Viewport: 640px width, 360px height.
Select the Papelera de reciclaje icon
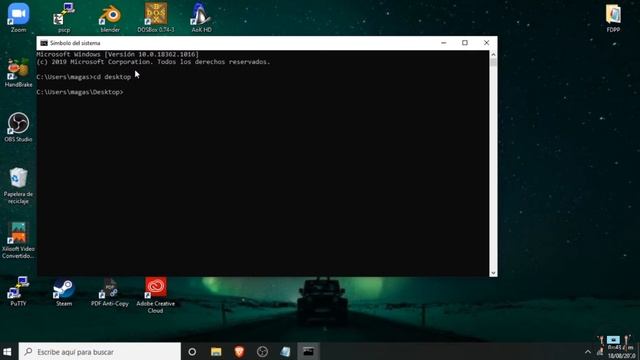point(18,185)
